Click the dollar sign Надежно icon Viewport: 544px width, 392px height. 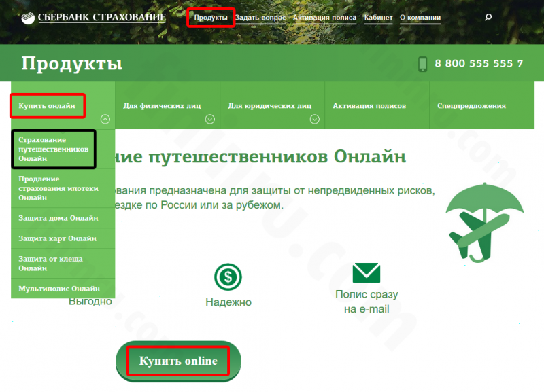tap(228, 277)
